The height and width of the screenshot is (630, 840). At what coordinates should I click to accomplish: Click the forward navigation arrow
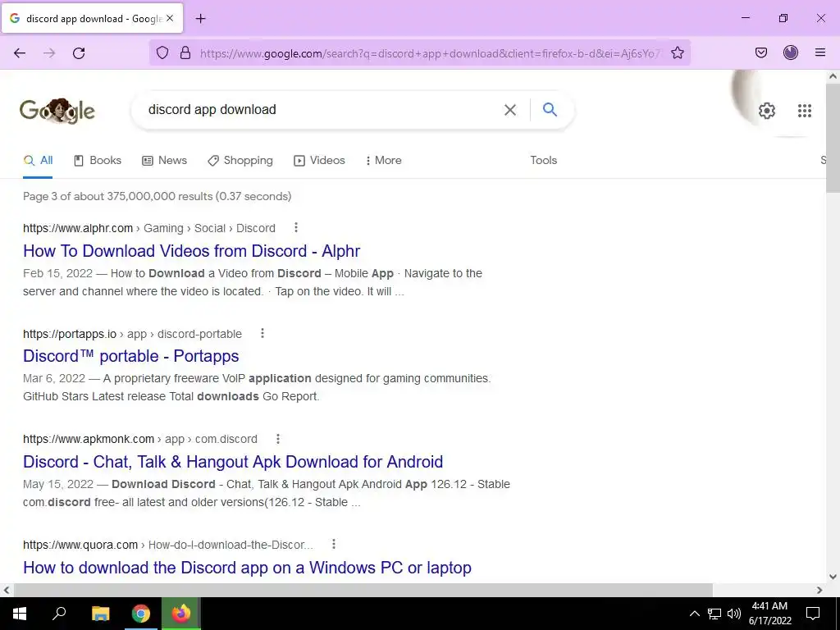(49, 53)
